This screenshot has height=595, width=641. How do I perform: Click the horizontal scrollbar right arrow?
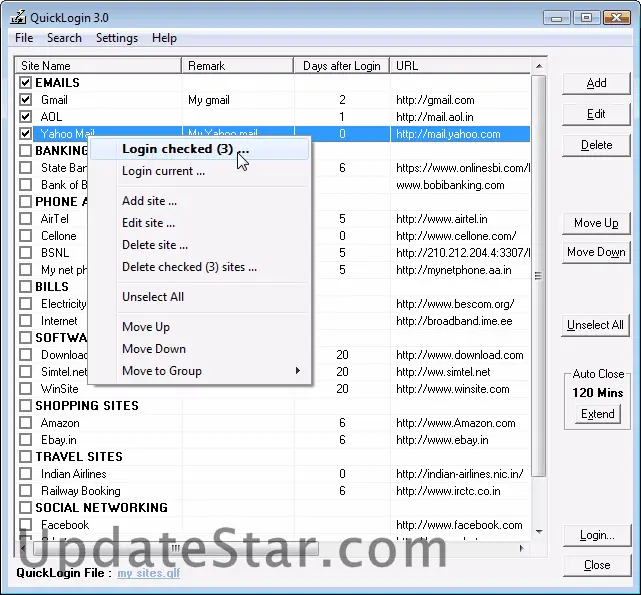522,548
